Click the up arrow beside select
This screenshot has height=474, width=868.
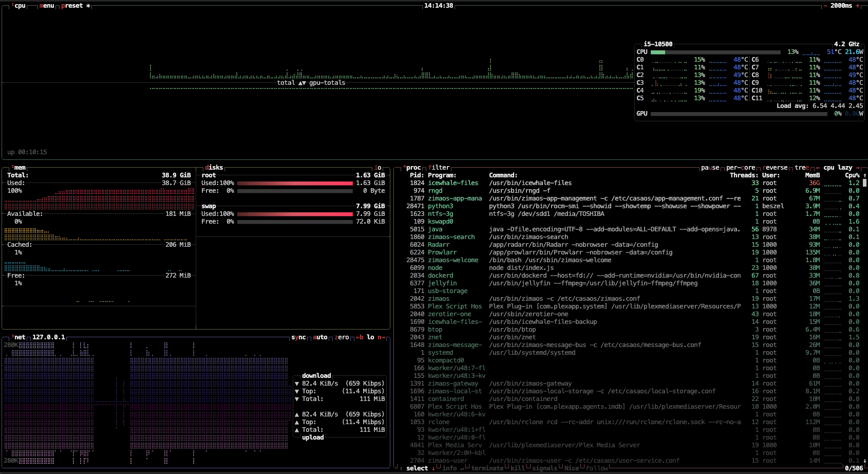pos(401,468)
